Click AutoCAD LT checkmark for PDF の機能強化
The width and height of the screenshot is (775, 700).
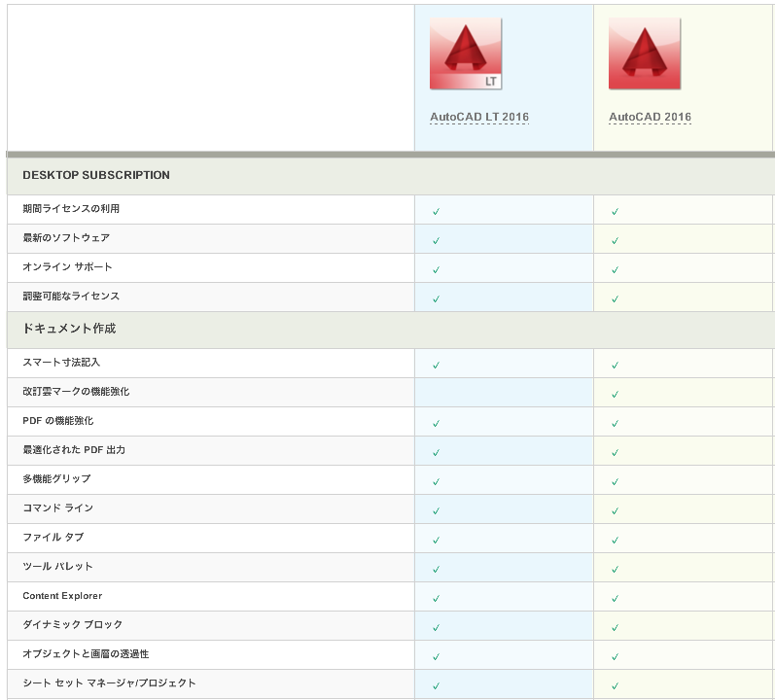coord(436,424)
